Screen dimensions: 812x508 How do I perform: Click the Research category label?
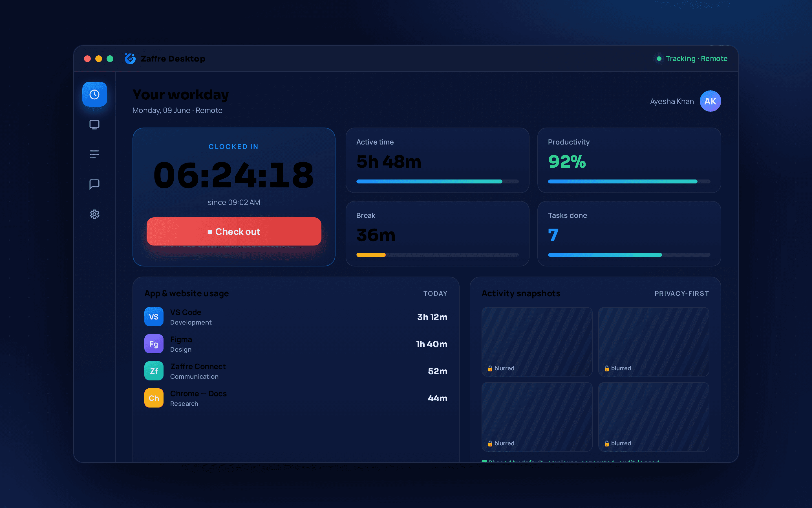pos(184,404)
